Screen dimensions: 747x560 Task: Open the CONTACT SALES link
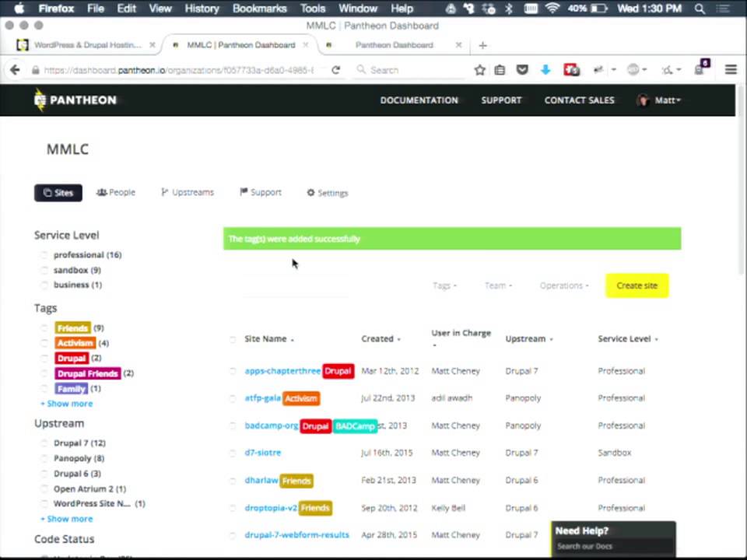(x=579, y=100)
